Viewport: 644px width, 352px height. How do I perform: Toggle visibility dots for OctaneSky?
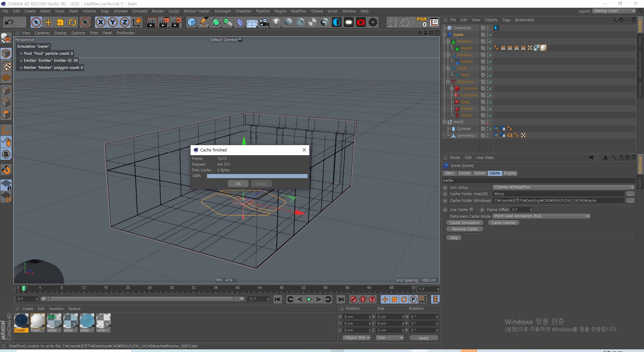coord(488,28)
